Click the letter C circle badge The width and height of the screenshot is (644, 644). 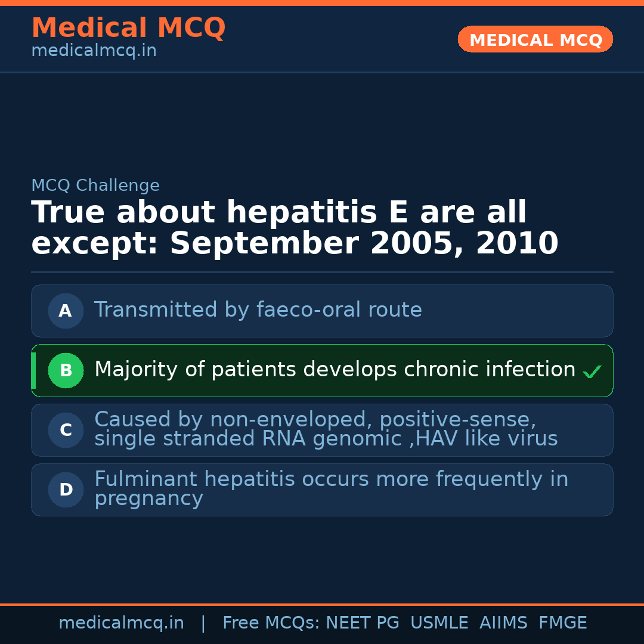(x=66, y=430)
